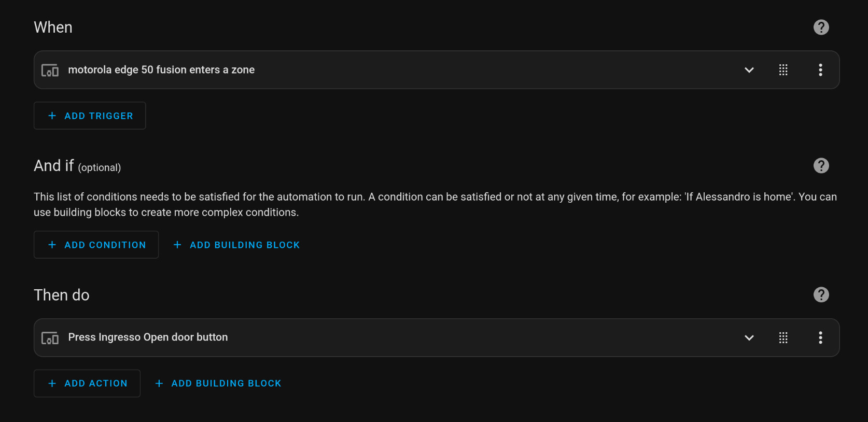
Task: Grab the trigger row's drag handle
Action: 783,70
